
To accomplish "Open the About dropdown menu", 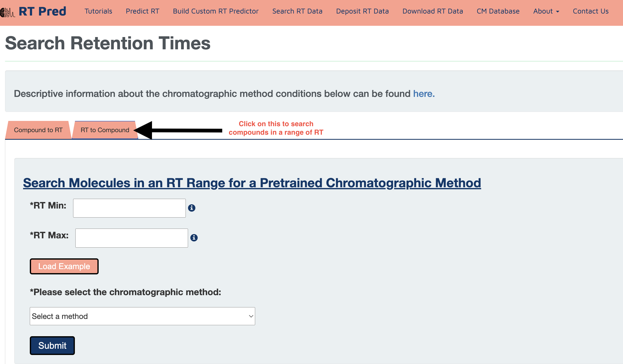I will point(546,11).
